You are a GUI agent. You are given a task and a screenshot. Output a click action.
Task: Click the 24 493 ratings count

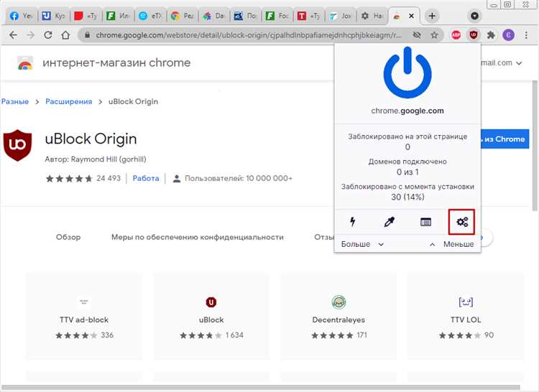pyautogui.click(x=109, y=178)
